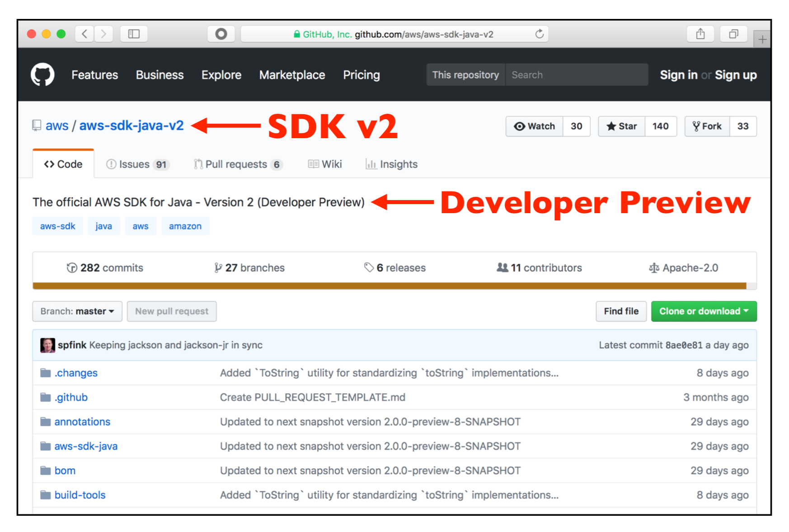This screenshot has height=532, width=789.
Task: Click the Safari address bar
Action: pyautogui.click(x=394, y=34)
